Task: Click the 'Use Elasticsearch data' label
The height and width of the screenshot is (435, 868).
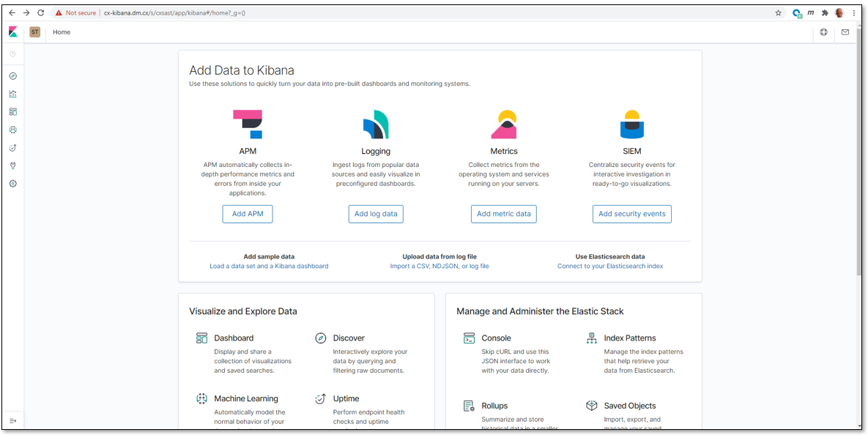Action: [x=610, y=257]
